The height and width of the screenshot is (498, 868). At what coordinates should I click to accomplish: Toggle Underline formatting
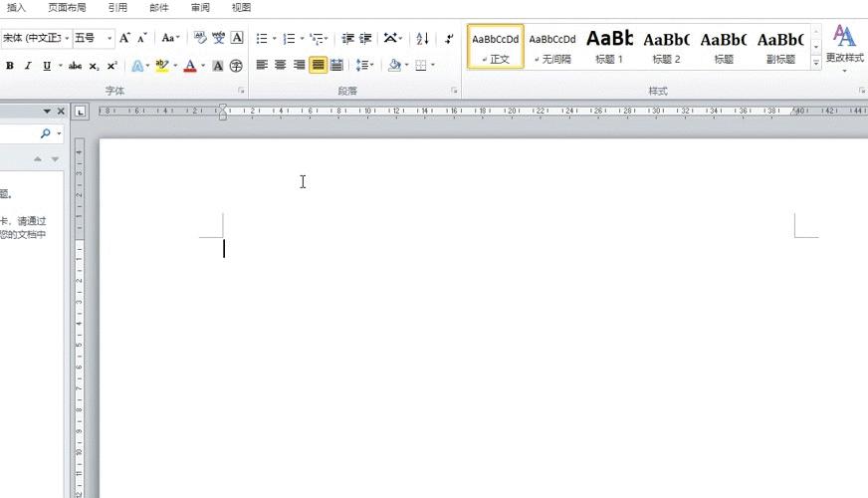47,66
